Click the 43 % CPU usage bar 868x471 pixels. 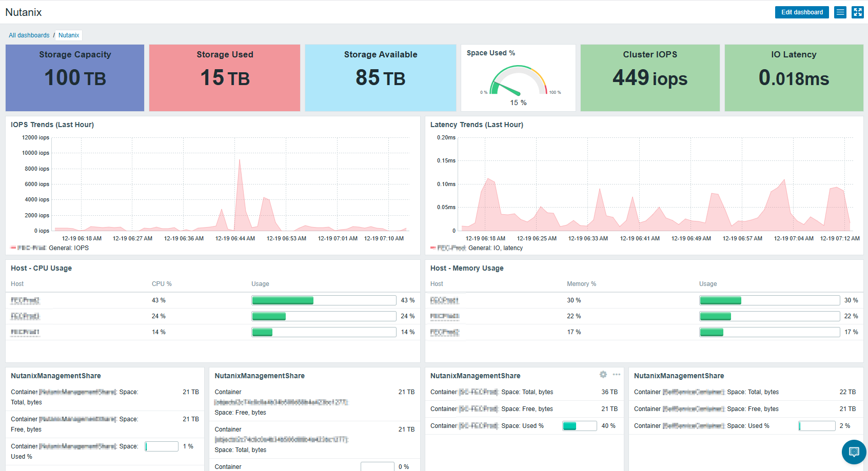[324, 300]
